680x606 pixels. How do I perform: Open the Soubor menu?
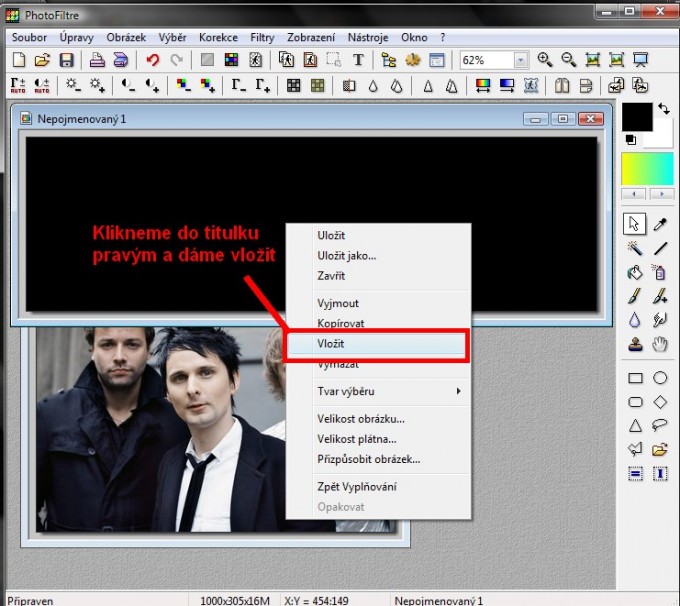(x=29, y=38)
